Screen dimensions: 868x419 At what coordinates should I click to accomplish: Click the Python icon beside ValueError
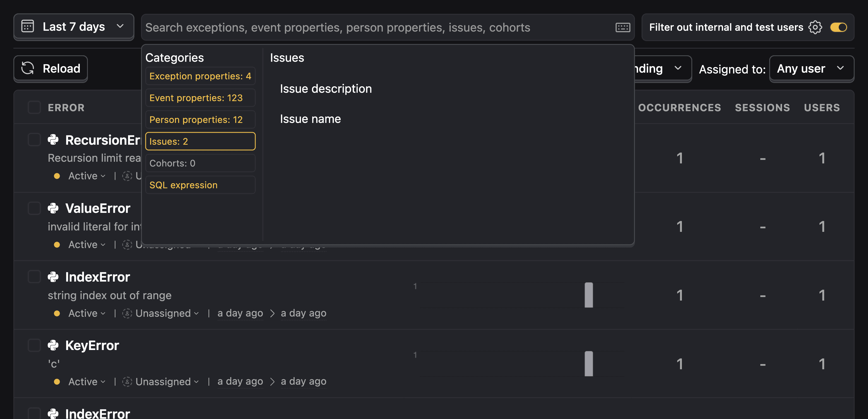53,208
